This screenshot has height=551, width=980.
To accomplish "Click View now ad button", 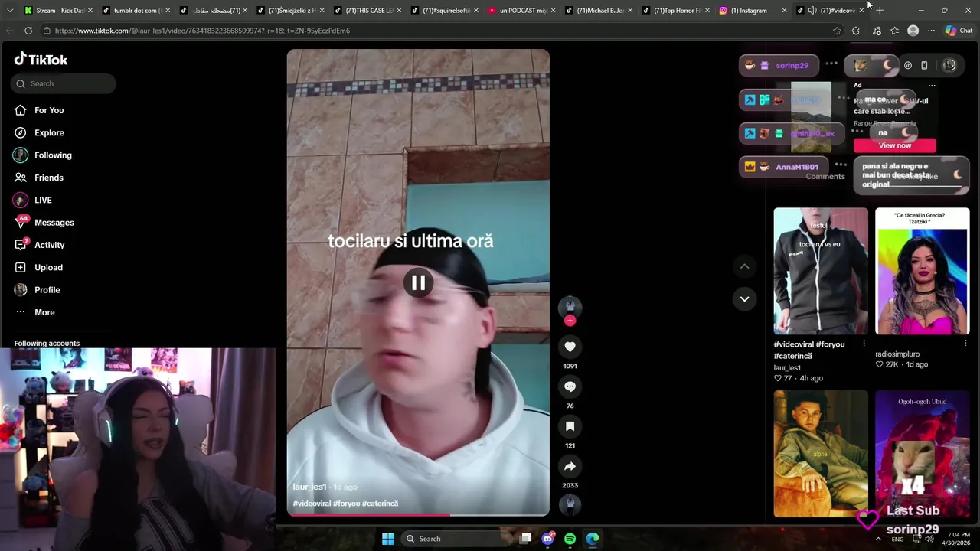I will 894,145.
